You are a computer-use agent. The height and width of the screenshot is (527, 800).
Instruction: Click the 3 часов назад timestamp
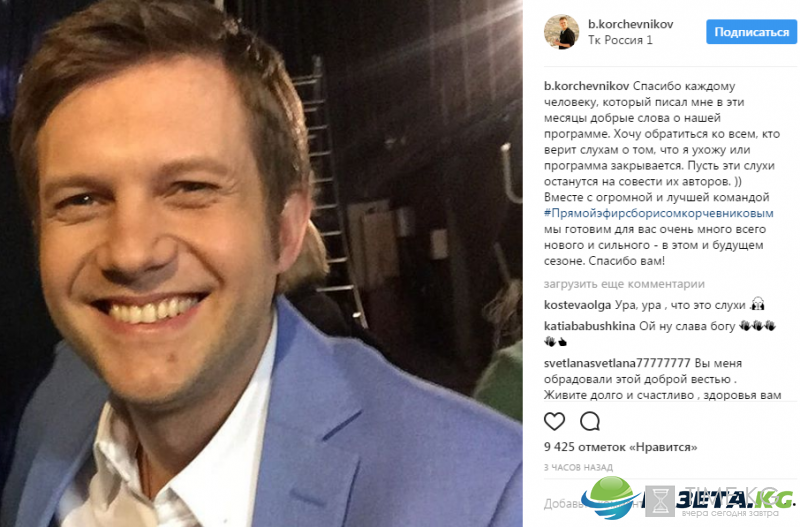(578, 467)
